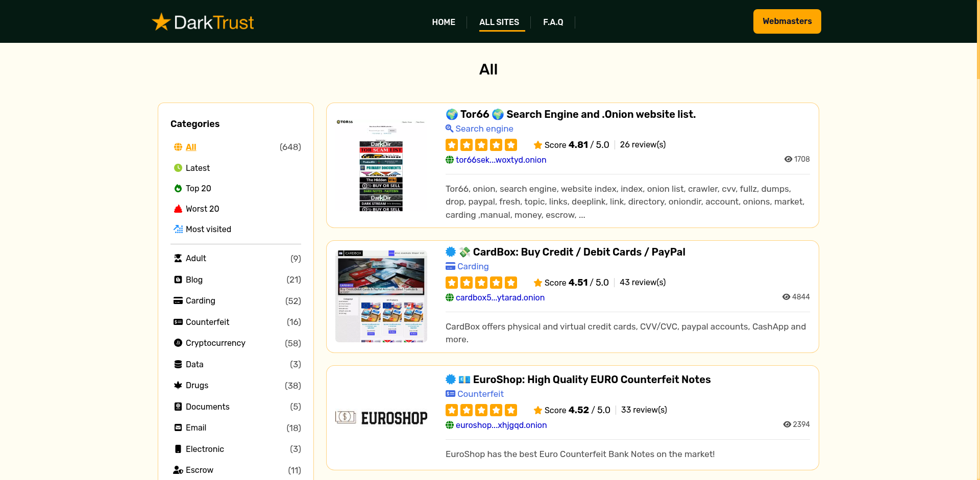Click the EuroShop thumbnail image
Image resolution: width=980 pixels, height=480 pixels.
click(381, 418)
